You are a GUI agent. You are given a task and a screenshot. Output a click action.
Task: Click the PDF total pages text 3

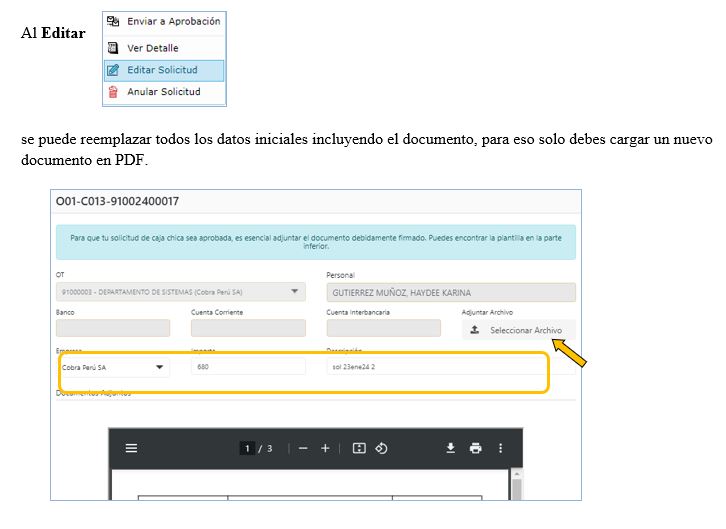tap(269, 448)
